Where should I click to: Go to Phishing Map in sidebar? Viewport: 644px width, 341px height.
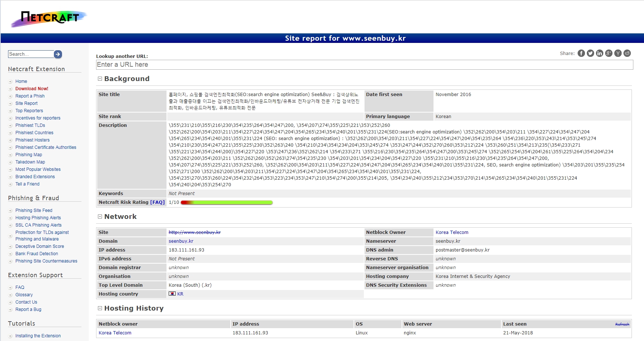pyautogui.click(x=29, y=155)
